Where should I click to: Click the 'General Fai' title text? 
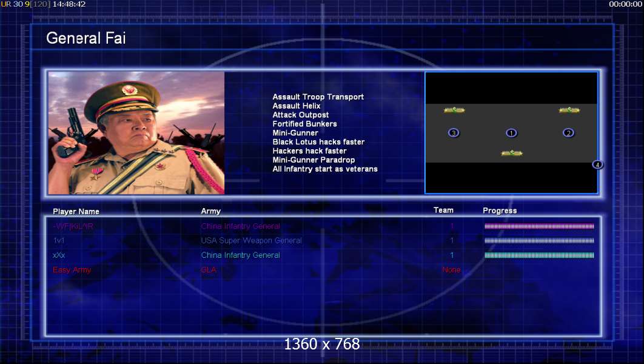pyautogui.click(x=86, y=38)
